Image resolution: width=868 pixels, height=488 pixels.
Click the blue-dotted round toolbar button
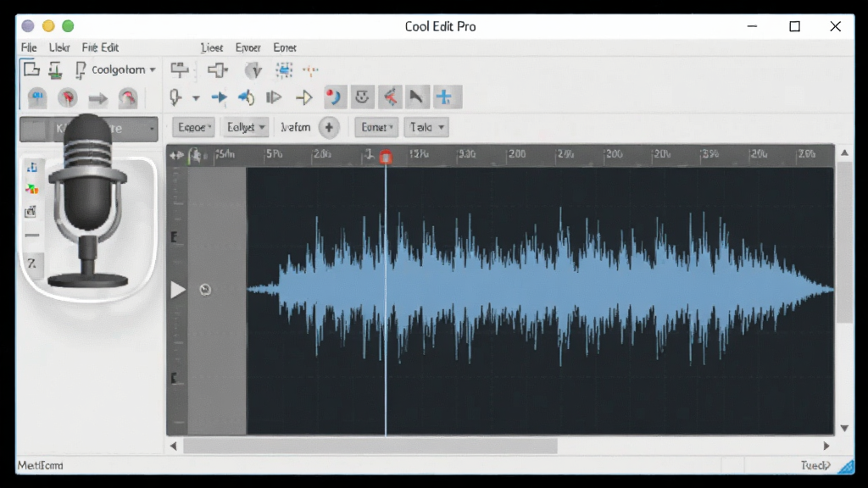point(37,98)
